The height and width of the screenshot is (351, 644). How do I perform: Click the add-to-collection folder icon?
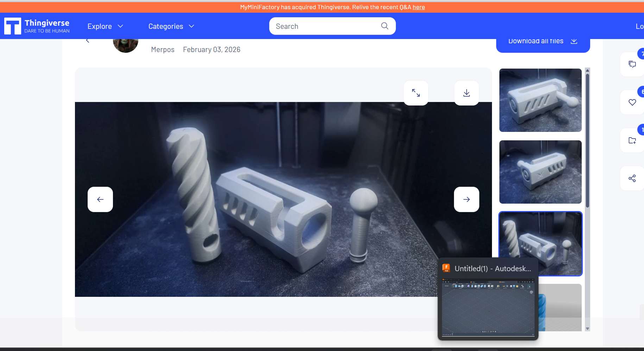click(x=632, y=140)
